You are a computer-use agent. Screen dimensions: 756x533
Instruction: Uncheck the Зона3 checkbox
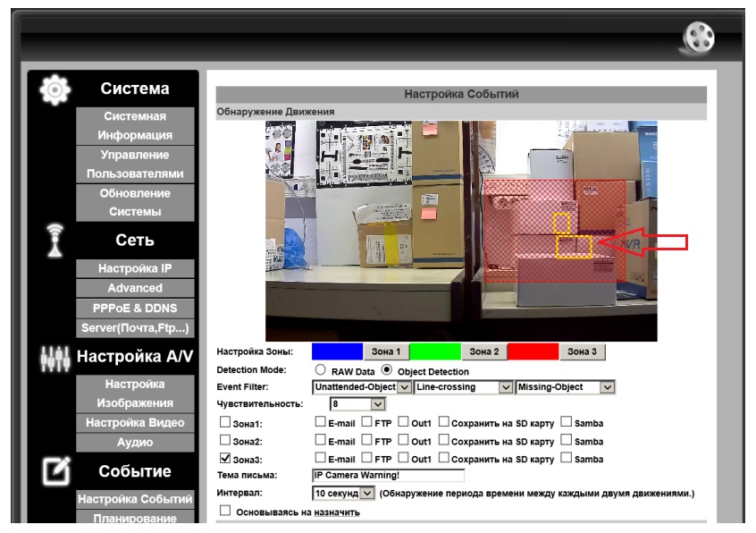[x=225, y=458]
